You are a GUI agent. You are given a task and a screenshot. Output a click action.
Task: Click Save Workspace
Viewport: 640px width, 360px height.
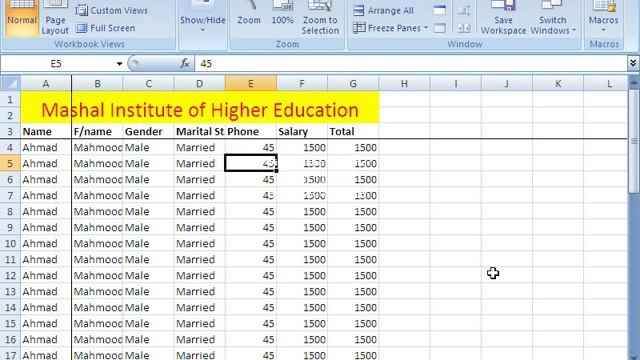point(503,18)
